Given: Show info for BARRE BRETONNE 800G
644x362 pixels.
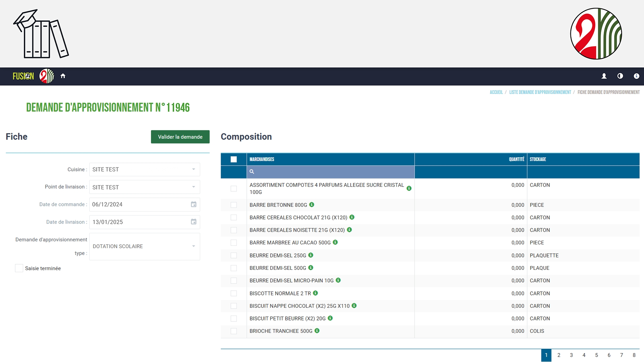Looking at the screenshot, I should [312, 204].
